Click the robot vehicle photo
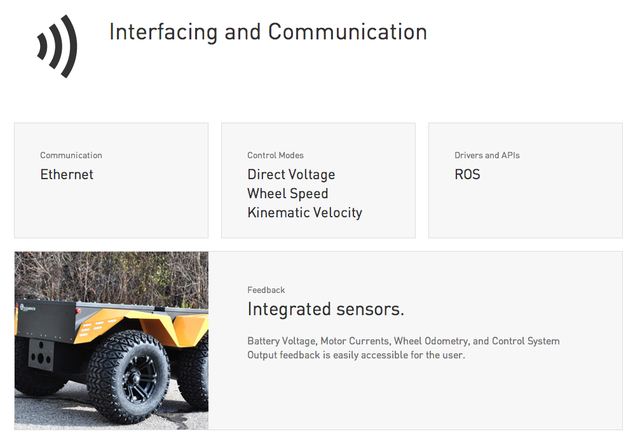This screenshot has width=640, height=448. point(111,340)
